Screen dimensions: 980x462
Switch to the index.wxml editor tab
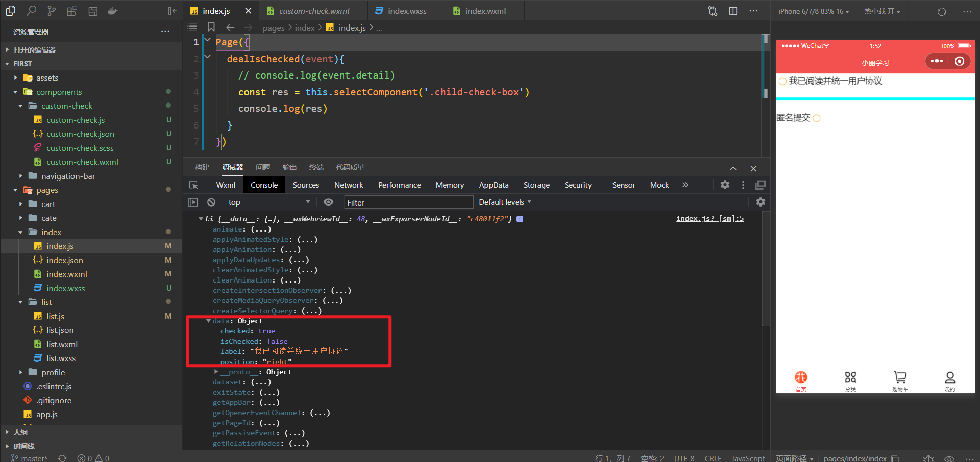tap(485, 11)
